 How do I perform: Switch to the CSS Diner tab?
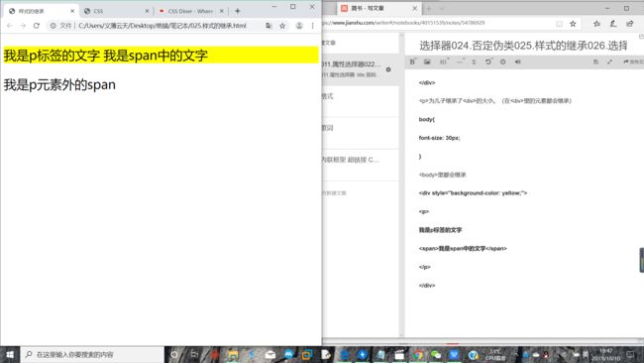click(190, 11)
